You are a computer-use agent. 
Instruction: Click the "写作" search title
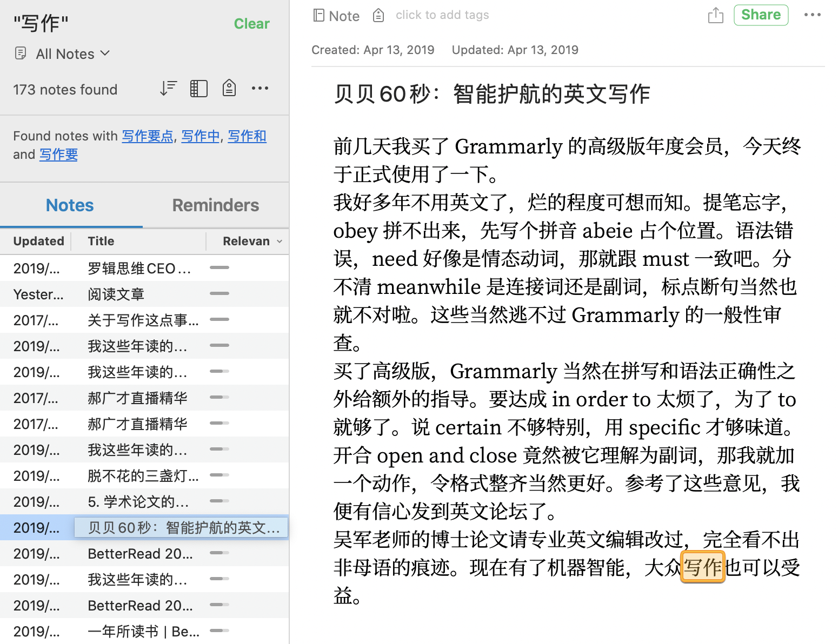41,23
